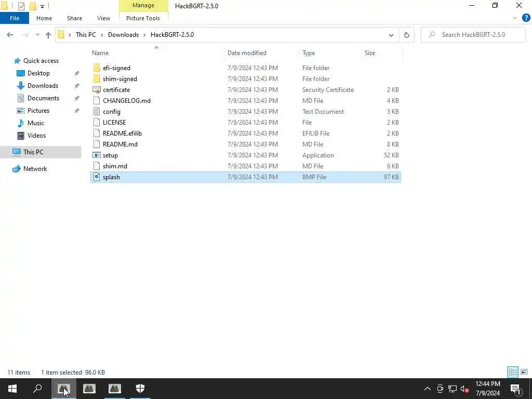Click the Properties quick access toolbar icon
532x399 pixels.
(x=21, y=6)
